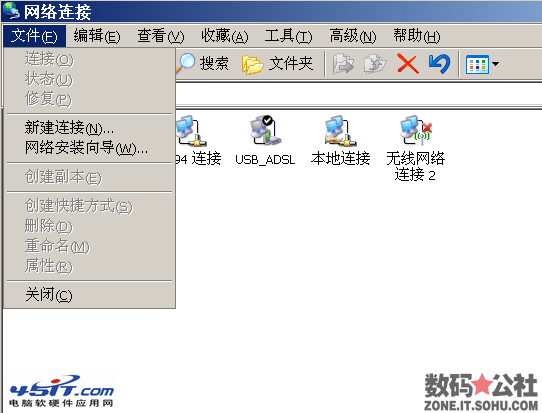Screen dimensions: 542x413
Task: Open the Views button dropdown arrow
Action: coord(495,64)
